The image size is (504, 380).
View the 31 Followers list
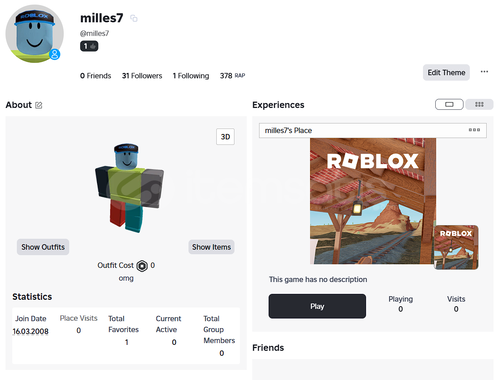142,76
